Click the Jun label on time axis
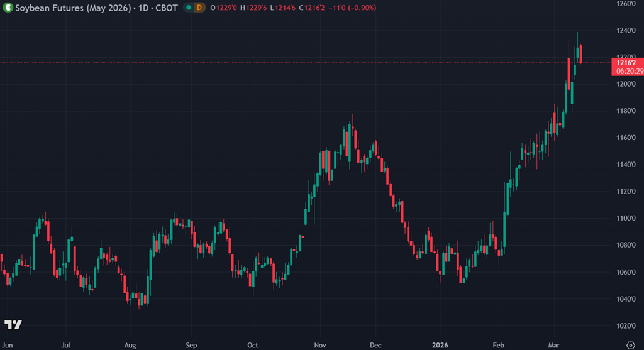 coord(9,345)
